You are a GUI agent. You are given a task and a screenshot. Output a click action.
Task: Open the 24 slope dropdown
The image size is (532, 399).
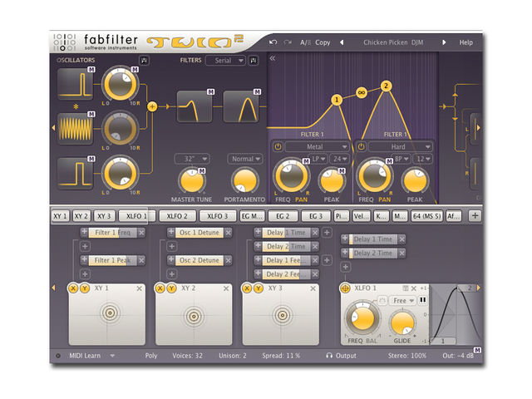pos(339,159)
